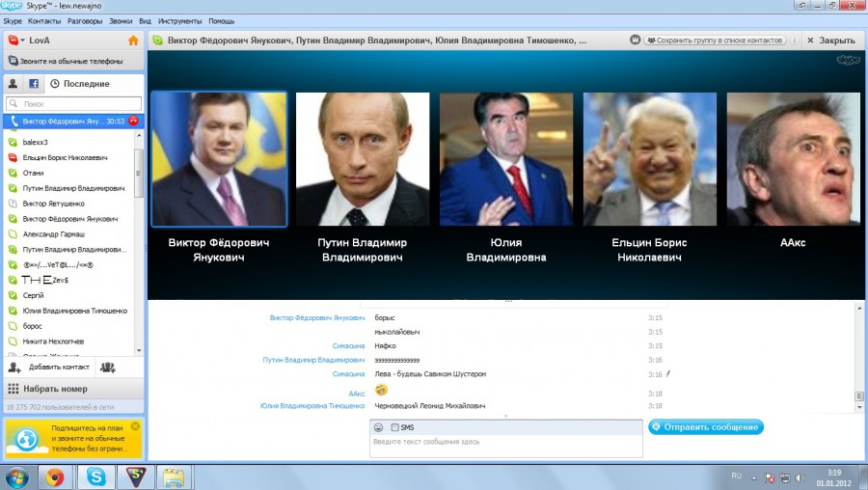Show the Contacts list person icon
The image size is (868, 490).
[x=14, y=84]
